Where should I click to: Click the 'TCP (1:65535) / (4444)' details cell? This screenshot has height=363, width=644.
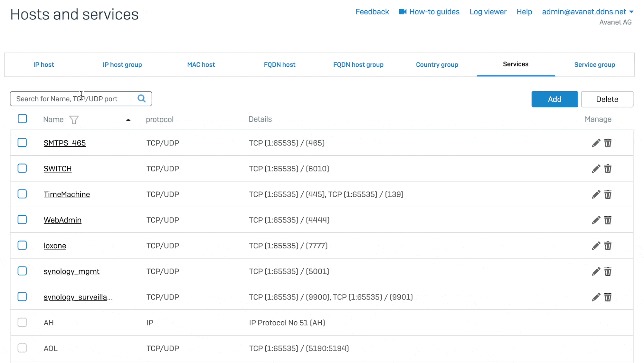coord(289,220)
